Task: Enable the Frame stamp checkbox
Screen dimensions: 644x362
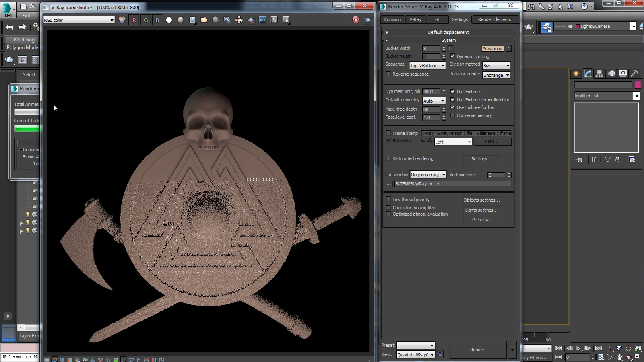Action: pyautogui.click(x=388, y=133)
